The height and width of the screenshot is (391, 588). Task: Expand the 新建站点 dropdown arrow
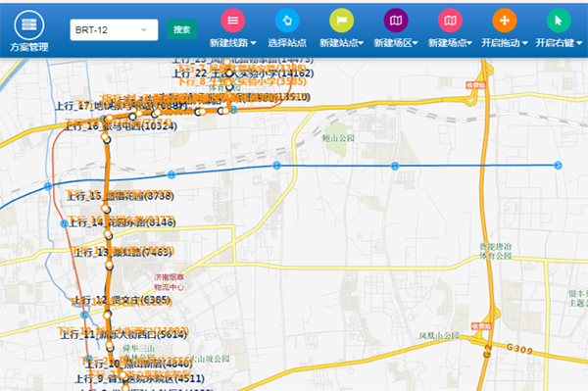(361, 43)
